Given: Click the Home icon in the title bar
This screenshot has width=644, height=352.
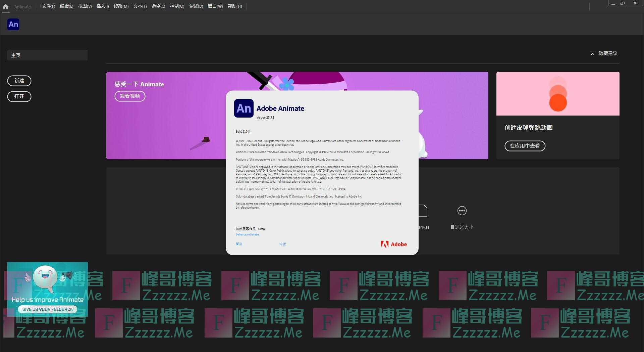Looking at the screenshot, I should (6, 6).
